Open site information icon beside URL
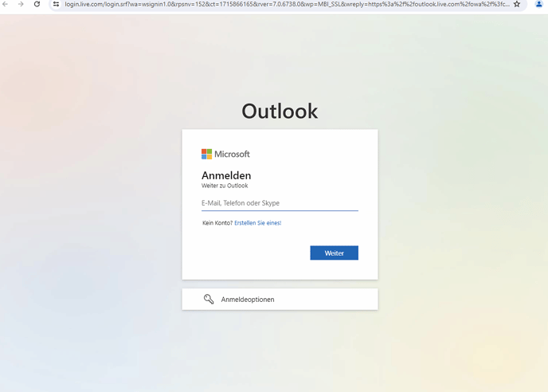The image size is (548, 392). click(x=56, y=4)
